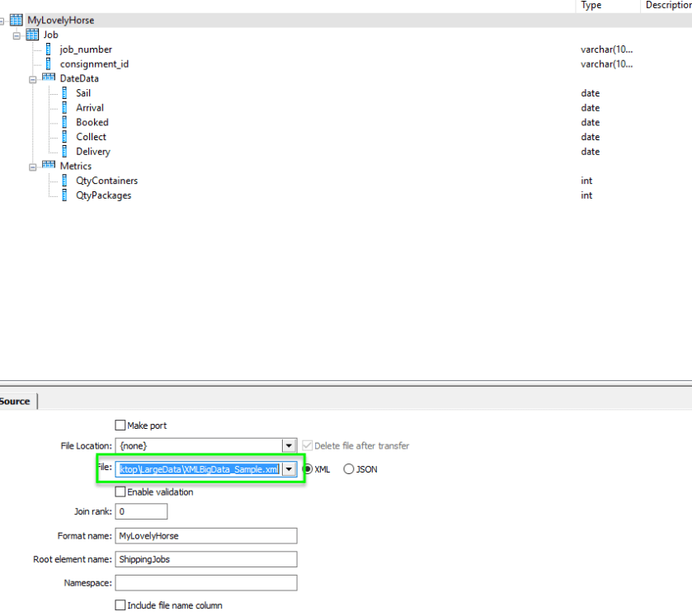Click the Sail column icon
The image size is (692, 616).
tap(64, 93)
